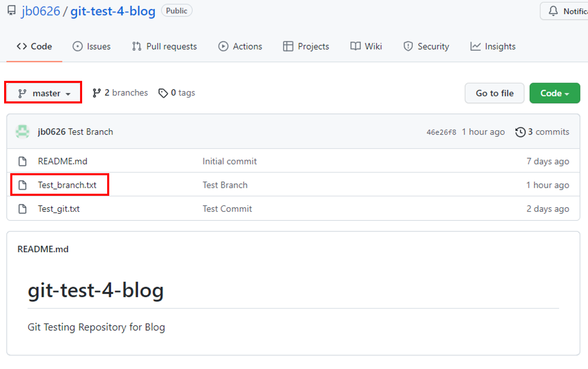View the 2 branches link

tap(120, 93)
